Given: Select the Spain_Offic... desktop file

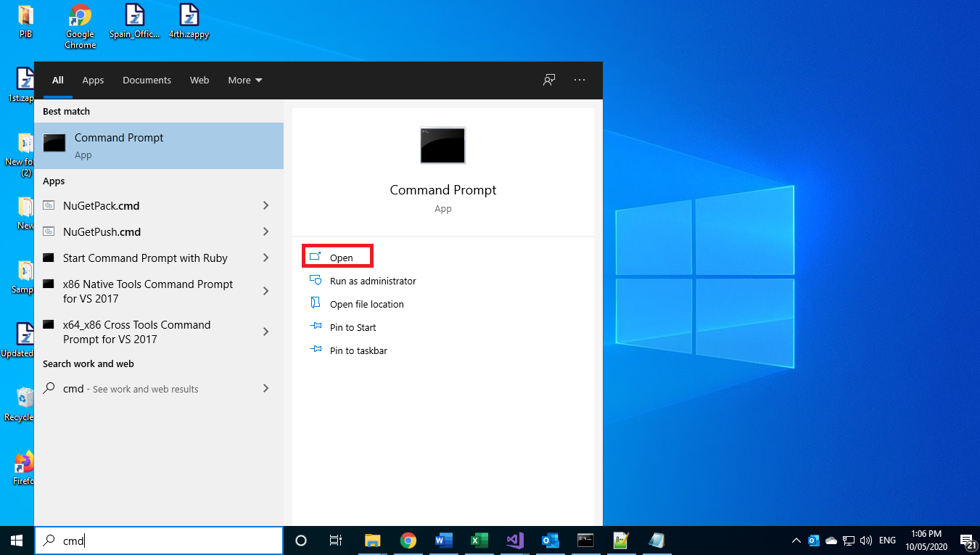Looking at the screenshot, I should [x=134, y=22].
